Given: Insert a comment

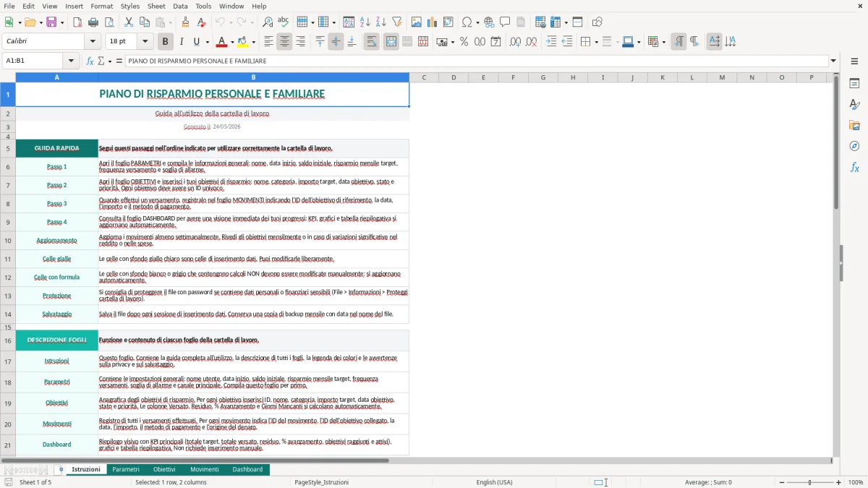Looking at the screenshot, I should coord(505,22).
